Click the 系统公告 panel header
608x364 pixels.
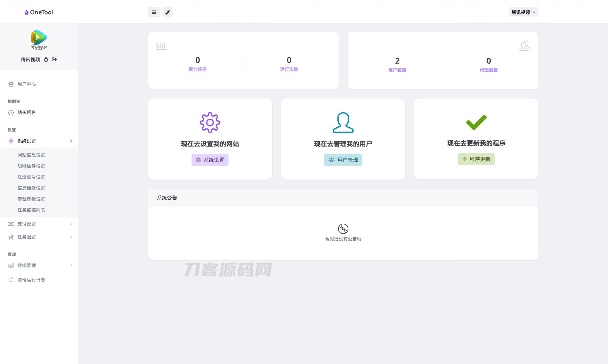(x=343, y=198)
